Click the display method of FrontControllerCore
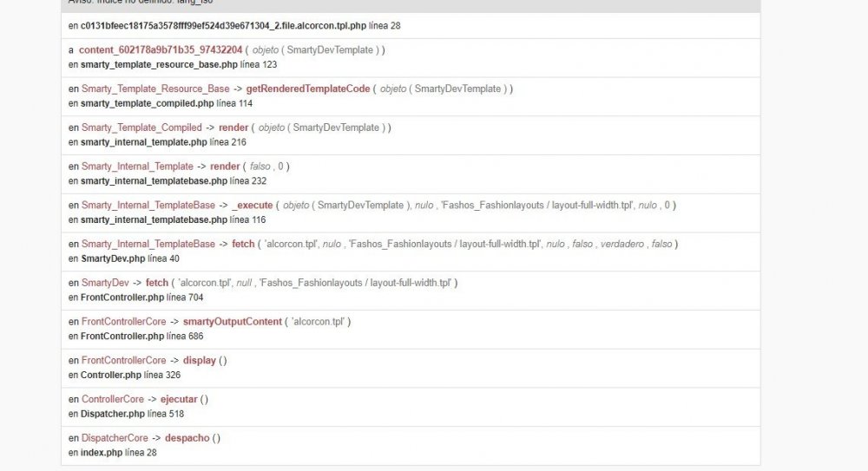 [x=200, y=360]
